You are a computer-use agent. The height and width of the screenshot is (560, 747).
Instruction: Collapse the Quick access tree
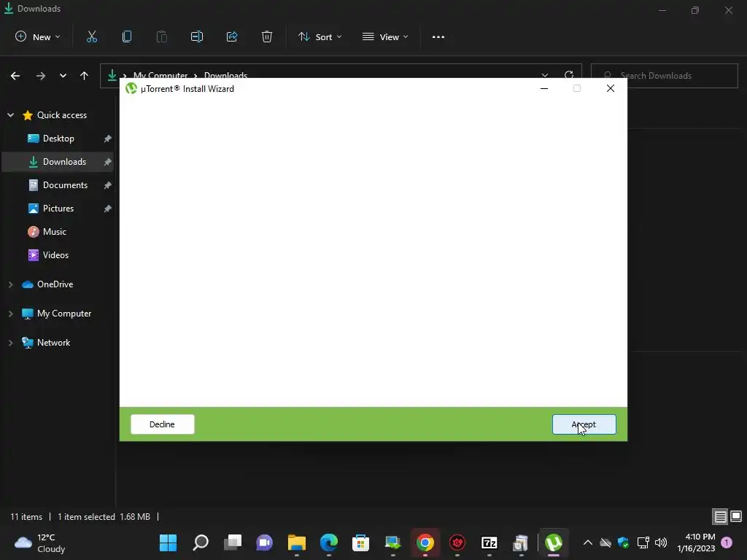[10, 115]
